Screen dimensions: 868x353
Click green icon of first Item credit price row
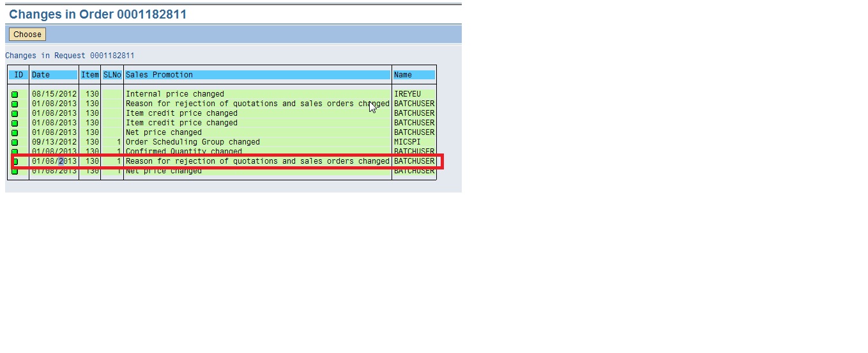15,114
